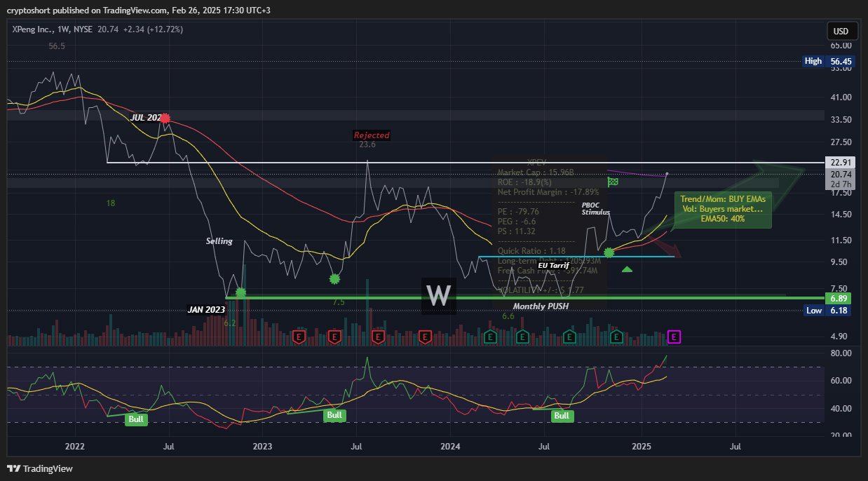Click the May 2023 red earnings marker
This screenshot has height=481, width=868.
[x=334, y=337]
